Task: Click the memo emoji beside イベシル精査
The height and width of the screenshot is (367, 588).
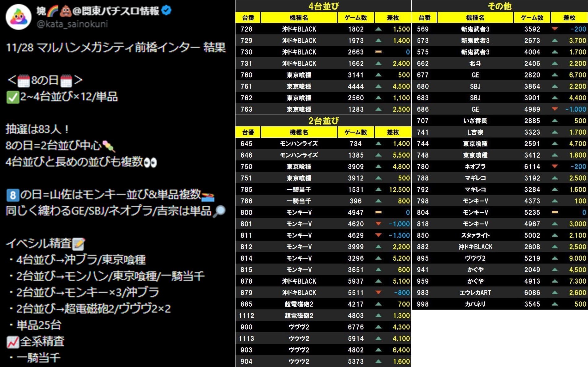Action: click(78, 244)
